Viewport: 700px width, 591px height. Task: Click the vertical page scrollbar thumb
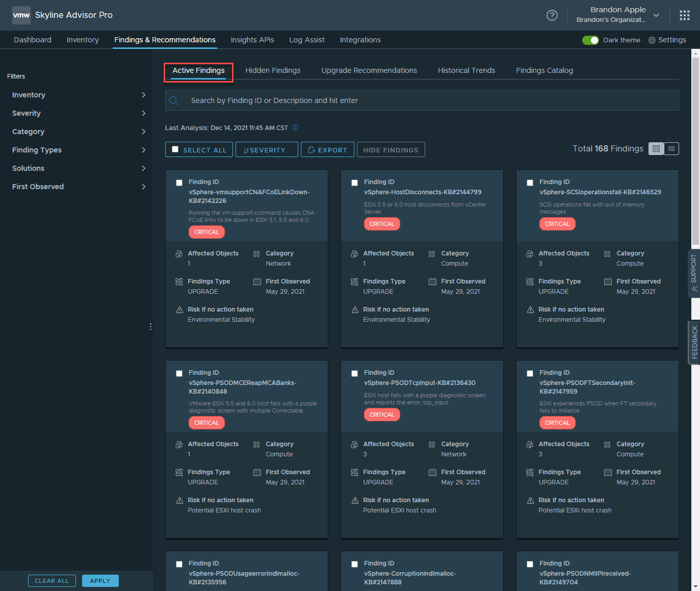pos(695,151)
